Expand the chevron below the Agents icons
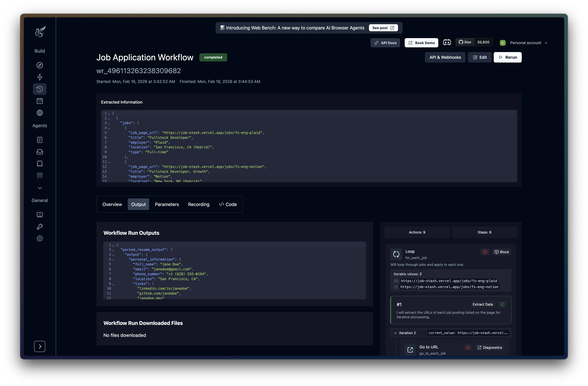The height and width of the screenshot is (386, 588). tap(40, 188)
